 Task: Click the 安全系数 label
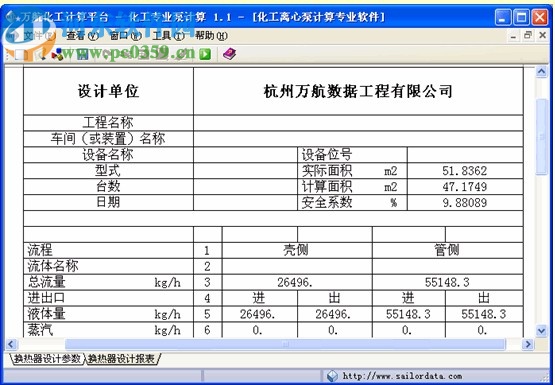pos(327,202)
